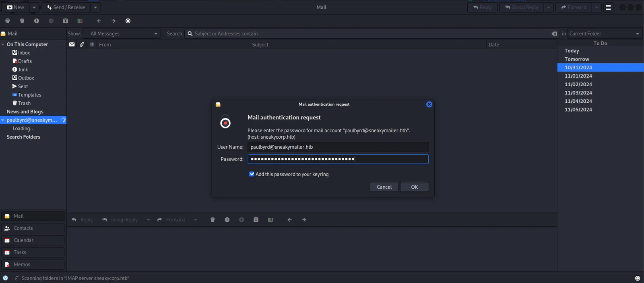Select the Templates folder
This screenshot has height=283, width=644.
click(27, 95)
